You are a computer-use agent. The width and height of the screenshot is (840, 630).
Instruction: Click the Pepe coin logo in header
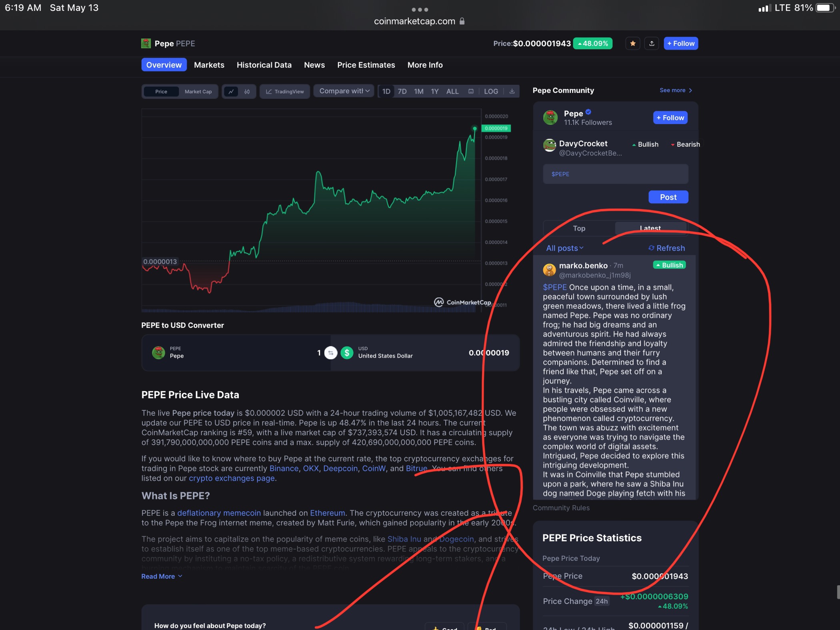pos(146,43)
